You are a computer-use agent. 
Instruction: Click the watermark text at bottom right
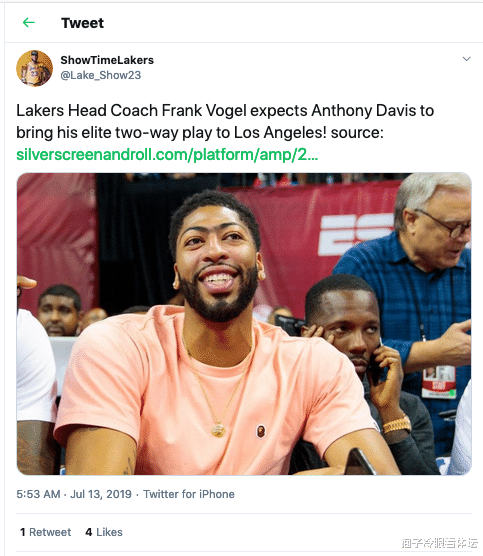coord(439,543)
